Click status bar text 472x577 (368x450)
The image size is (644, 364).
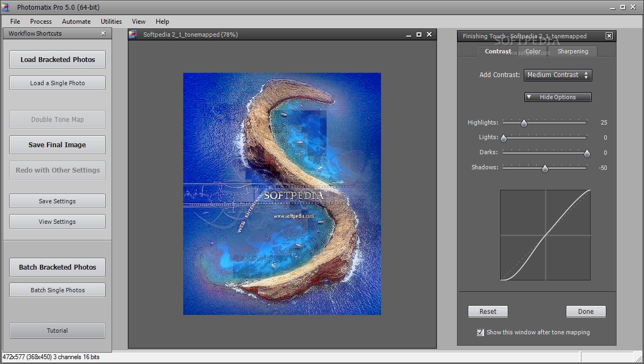coord(51,357)
